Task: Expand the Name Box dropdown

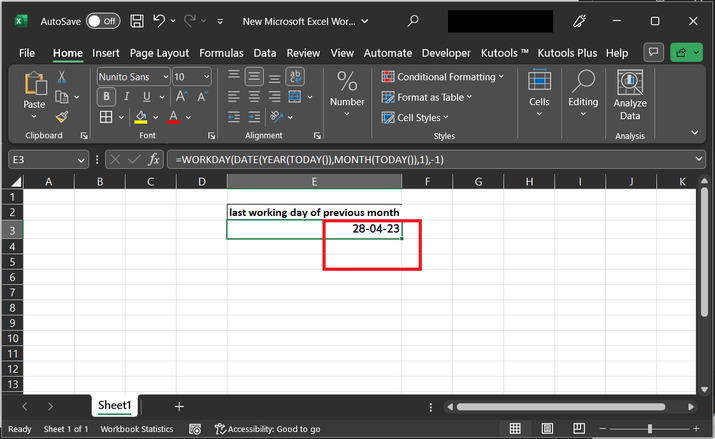Action: pos(82,159)
